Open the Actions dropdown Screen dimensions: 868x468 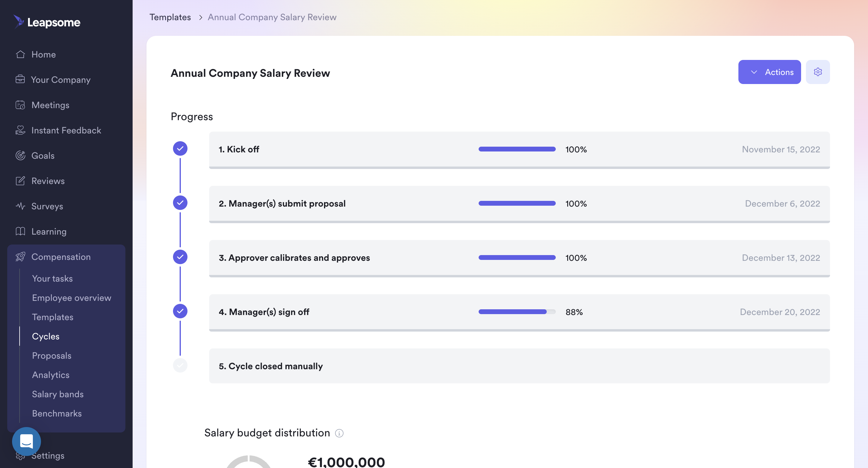click(x=770, y=72)
